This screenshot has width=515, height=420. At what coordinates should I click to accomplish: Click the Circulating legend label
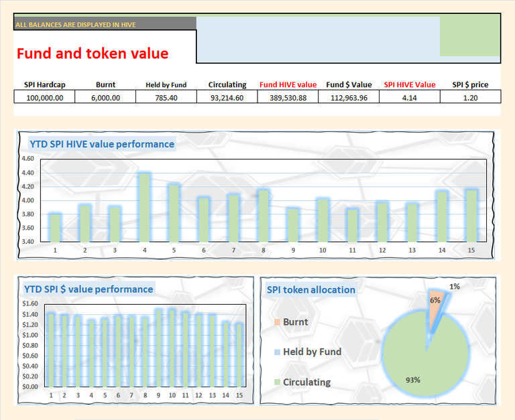306,382
